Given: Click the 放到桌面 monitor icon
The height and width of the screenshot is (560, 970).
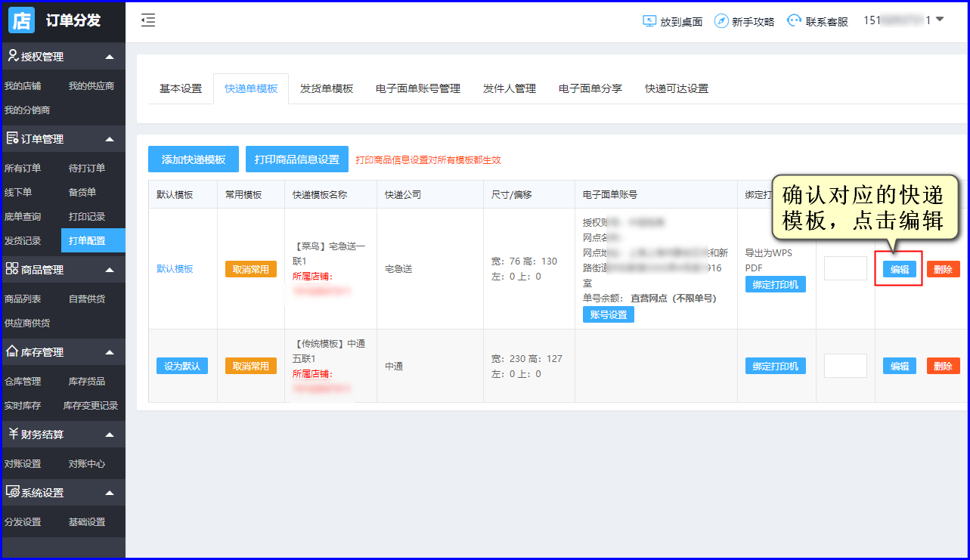Looking at the screenshot, I should (649, 21).
